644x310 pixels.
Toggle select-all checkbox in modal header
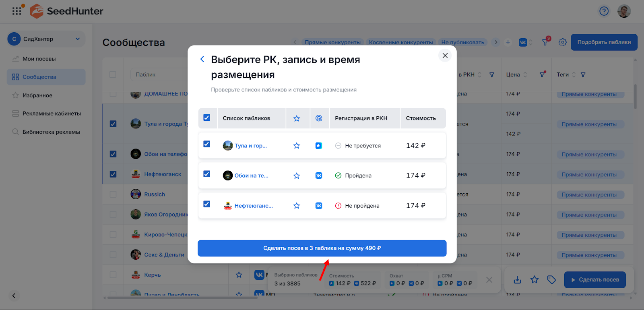(x=207, y=118)
